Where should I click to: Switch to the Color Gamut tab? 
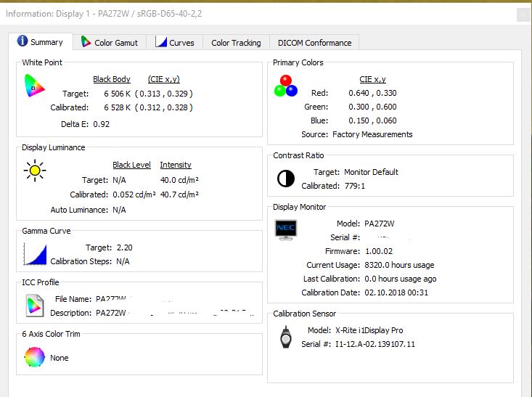click(110, 43)
